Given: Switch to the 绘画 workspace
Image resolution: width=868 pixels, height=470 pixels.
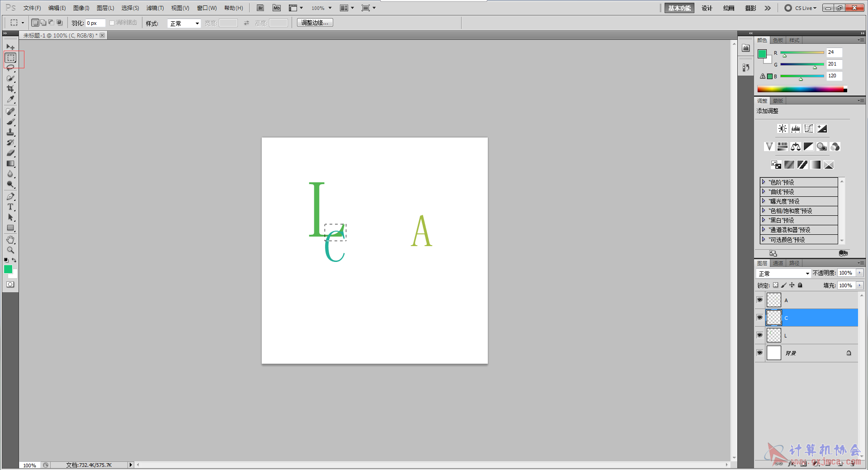Looking at the screenshot, I should pos(729,8).
